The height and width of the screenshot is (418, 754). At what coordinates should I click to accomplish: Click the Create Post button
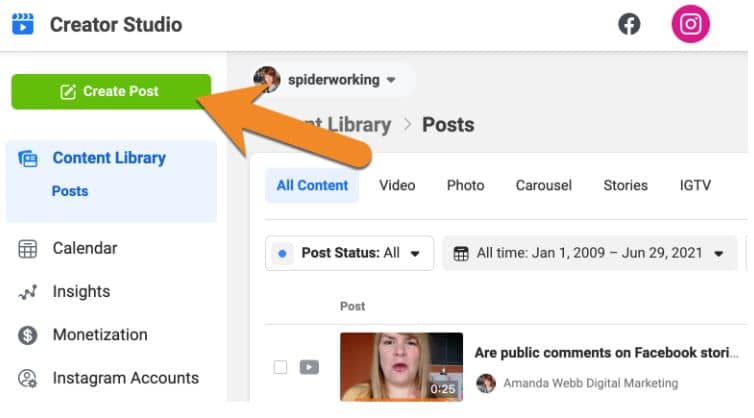111,91
